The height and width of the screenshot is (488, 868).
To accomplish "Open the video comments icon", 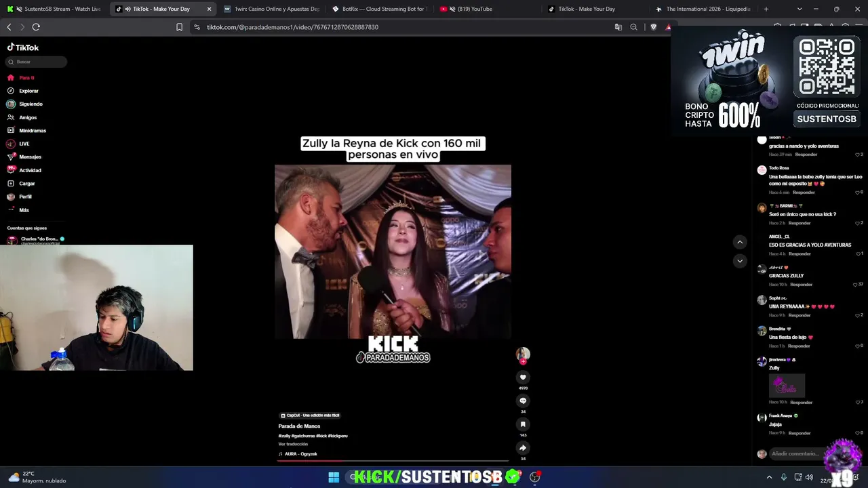I will (523, 401).
